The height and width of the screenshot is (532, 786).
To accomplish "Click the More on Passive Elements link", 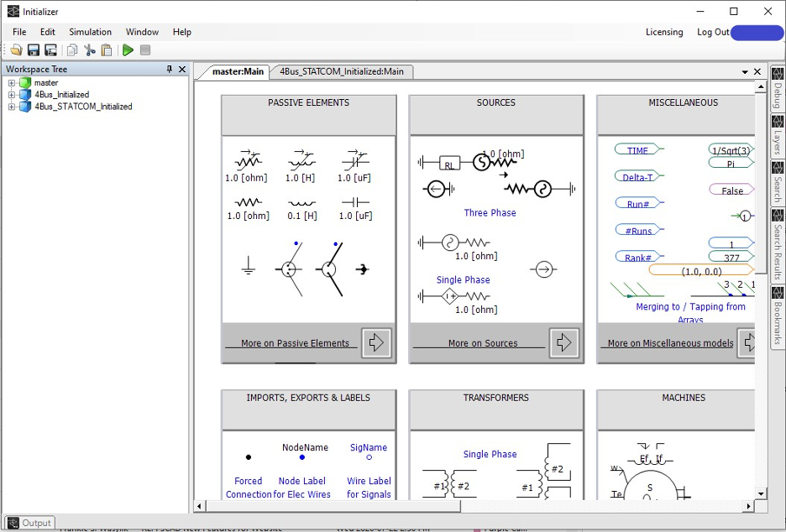I will [x=295, y=343].
